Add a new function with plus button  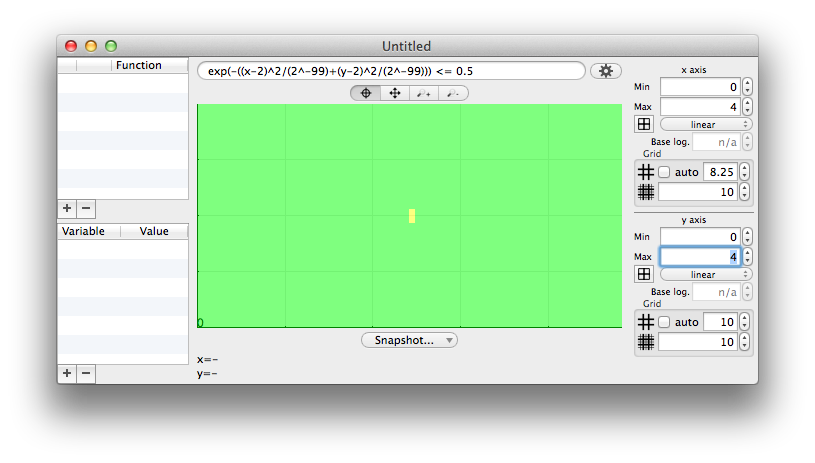point(67,208)
